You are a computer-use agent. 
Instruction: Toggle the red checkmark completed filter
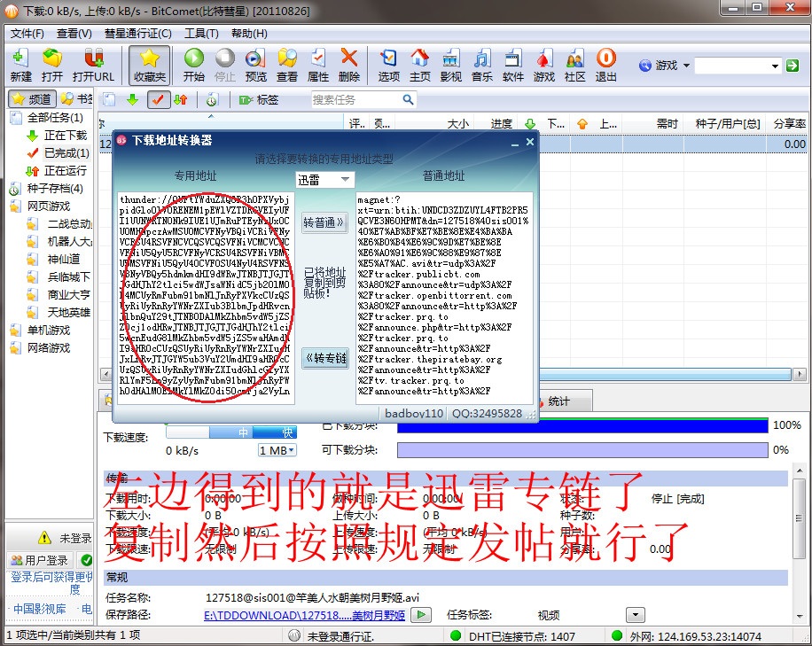click(159, 99)
